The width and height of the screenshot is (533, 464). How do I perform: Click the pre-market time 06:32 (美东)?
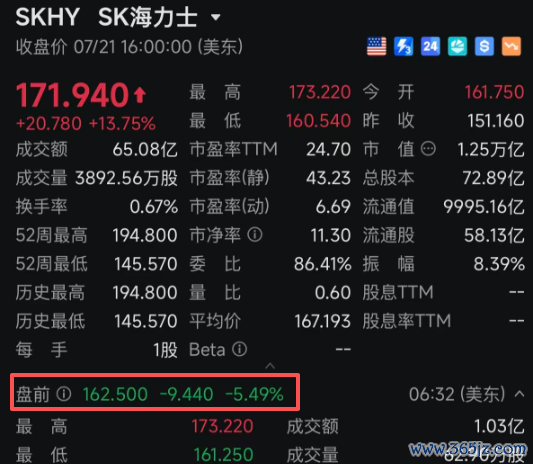coord(457,394)
